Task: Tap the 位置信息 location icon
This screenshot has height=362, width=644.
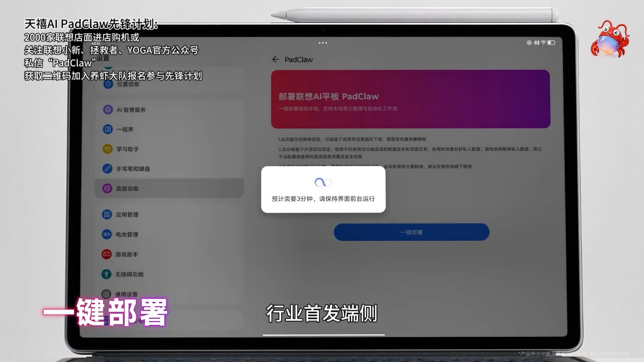Action: (108, 84)
